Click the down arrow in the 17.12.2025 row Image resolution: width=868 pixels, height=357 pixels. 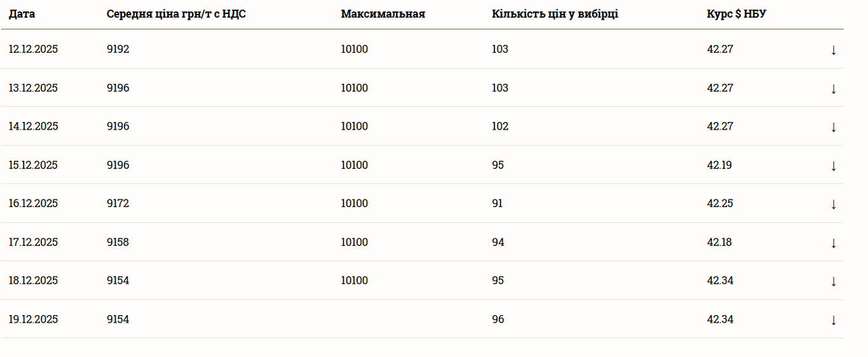click(834, 243)
